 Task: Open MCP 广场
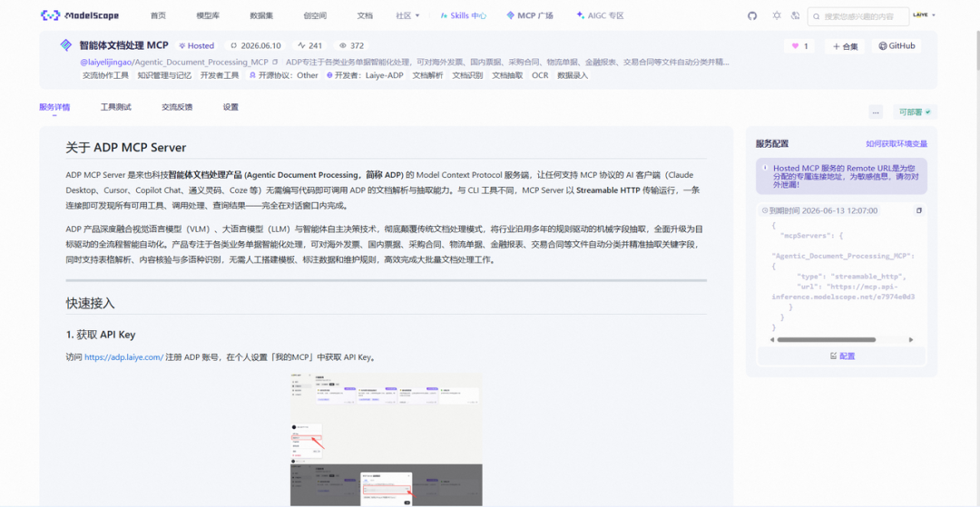coord(530,15)
